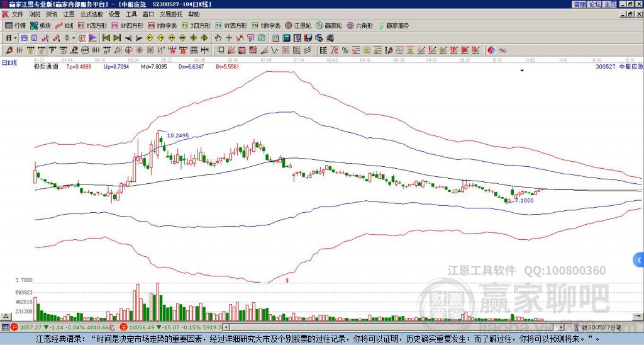Click the colorful flag icon
Image resolution: width=644 pixels, height=345 pixels.
pyautogui.click(x=93, y=38)
